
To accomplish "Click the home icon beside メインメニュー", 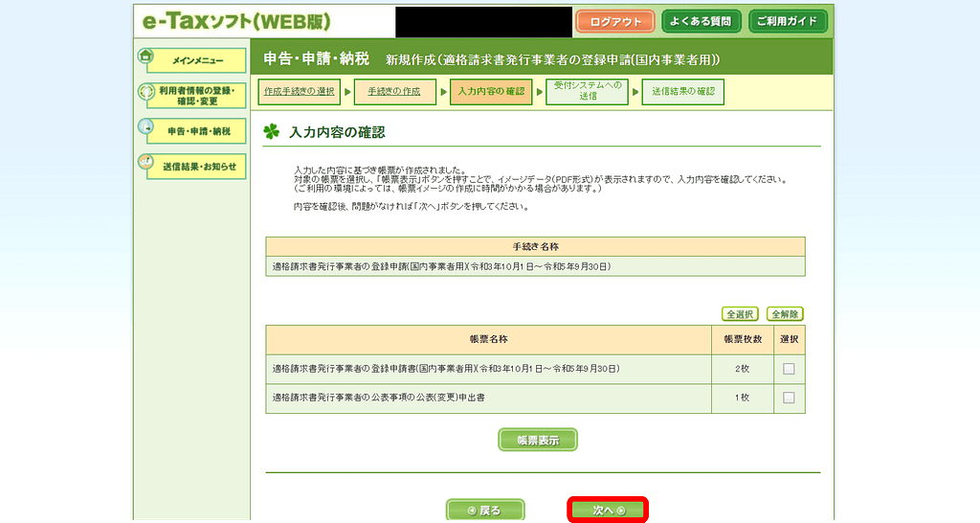I will tap(146, 57).
